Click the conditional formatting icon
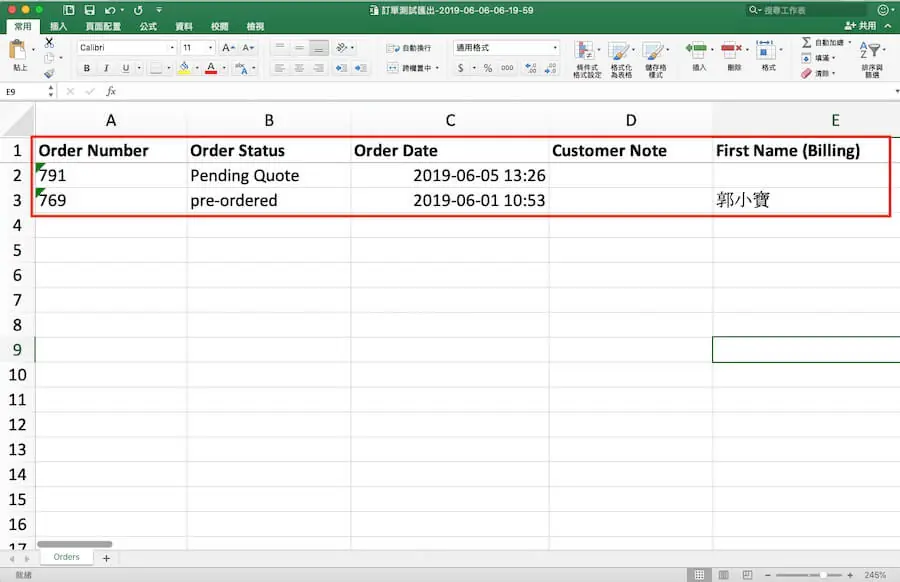900x582 pixels. [x=585, y=51]
